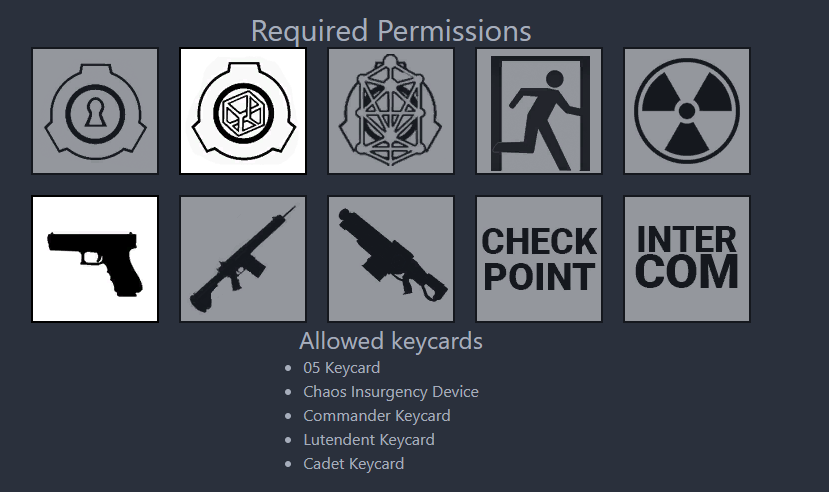The image size is (829, 492).
Task: Toggle the keyhole containment permission icon
Action: pos(95,111)
